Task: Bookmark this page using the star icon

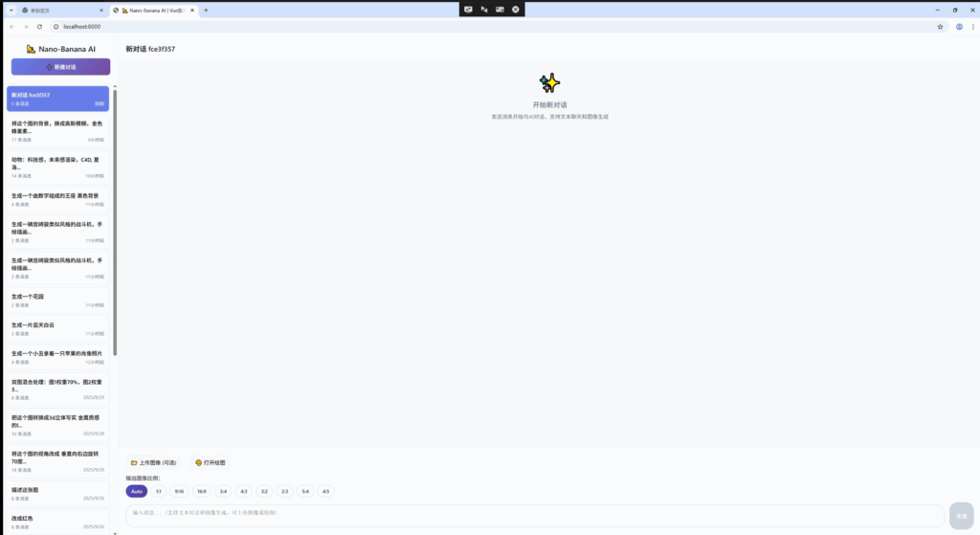Action: (941, 27)
